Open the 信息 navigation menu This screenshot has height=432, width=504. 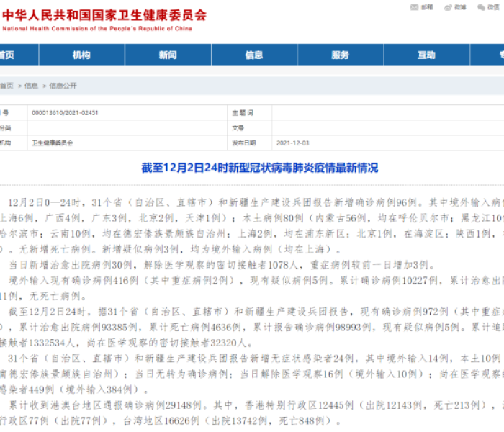[254, 55]
